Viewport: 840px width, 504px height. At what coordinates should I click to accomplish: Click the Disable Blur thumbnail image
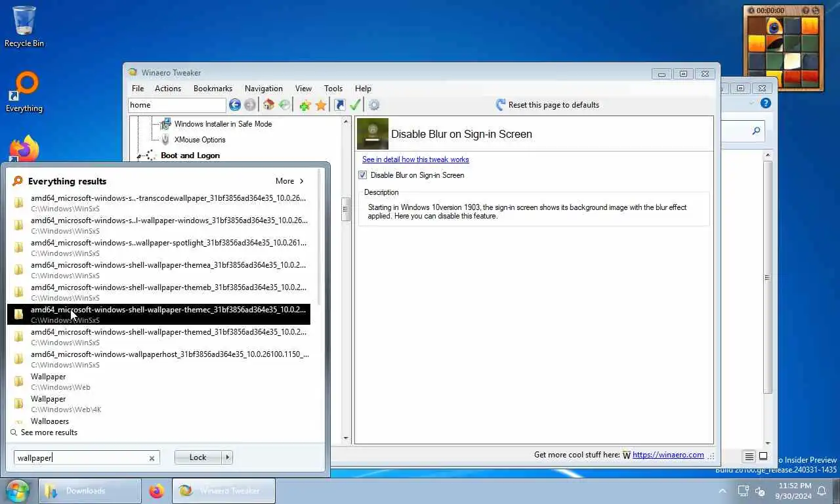[x=373, y=134]
